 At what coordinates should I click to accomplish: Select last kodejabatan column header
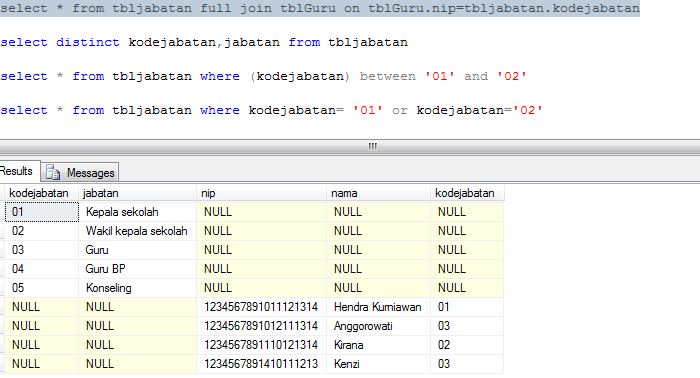click(467, 193)
